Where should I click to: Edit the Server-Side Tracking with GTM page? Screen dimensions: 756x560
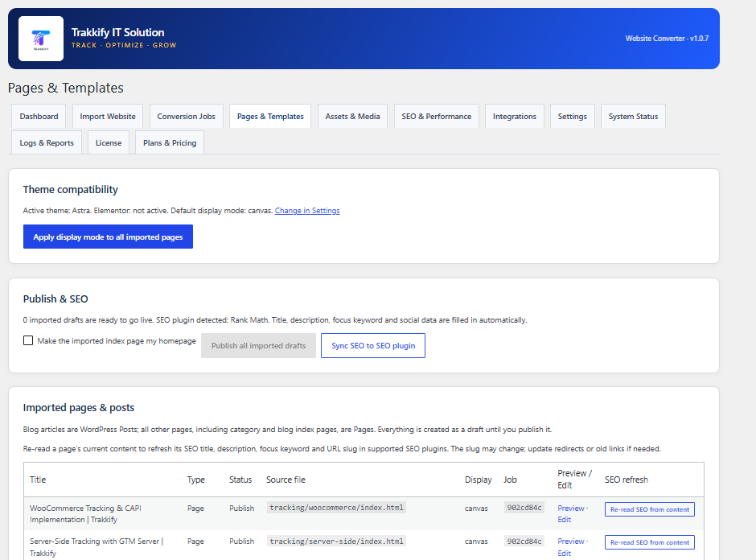pyautogui.click(x=564, y=554)
